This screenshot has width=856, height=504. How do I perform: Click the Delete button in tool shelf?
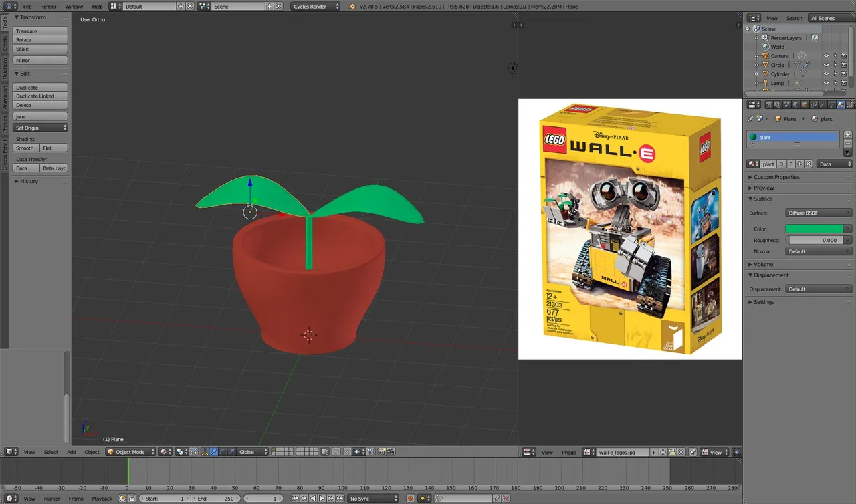pos(40,105)
